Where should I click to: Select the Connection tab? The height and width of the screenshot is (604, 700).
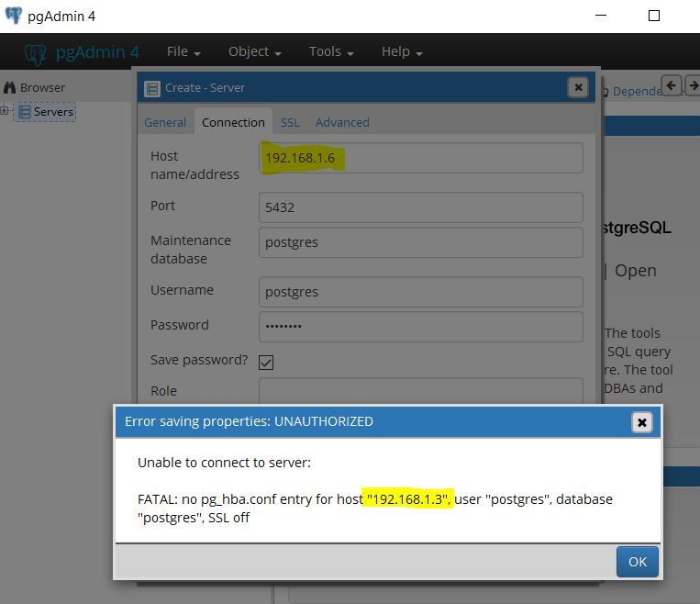coord(233,122)
